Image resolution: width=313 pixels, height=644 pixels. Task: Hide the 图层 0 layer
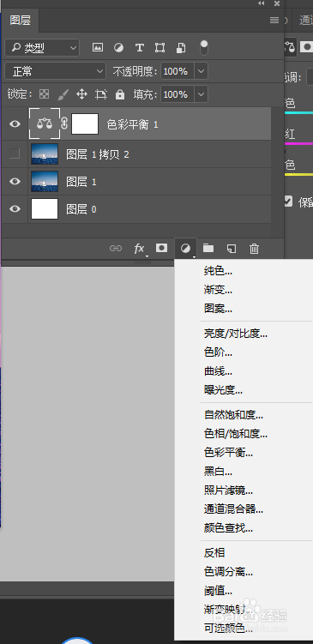click(x=15, y=208)
